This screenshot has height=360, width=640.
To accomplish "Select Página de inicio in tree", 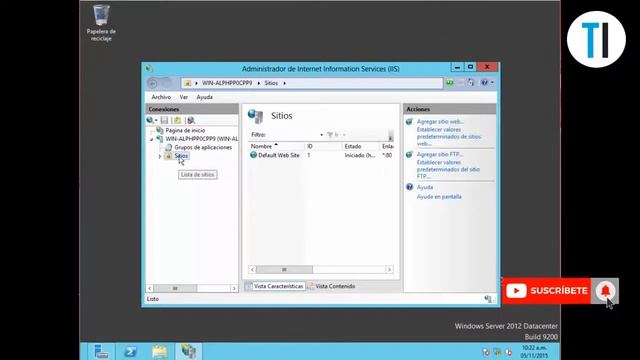I will click(185, 130).
